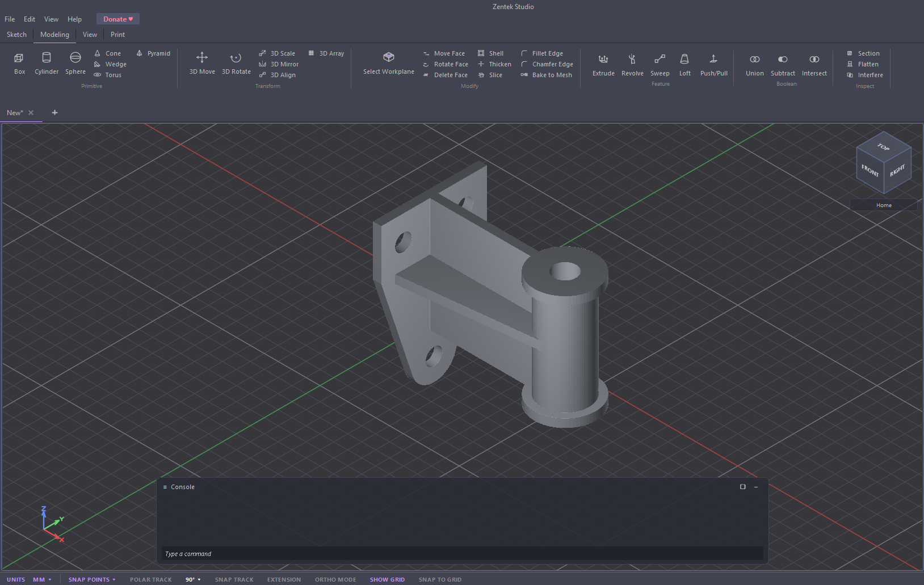Switch to the Sketch ribbon tab
This screenshot has width=924, height=585.
click(x=16, y=35)
